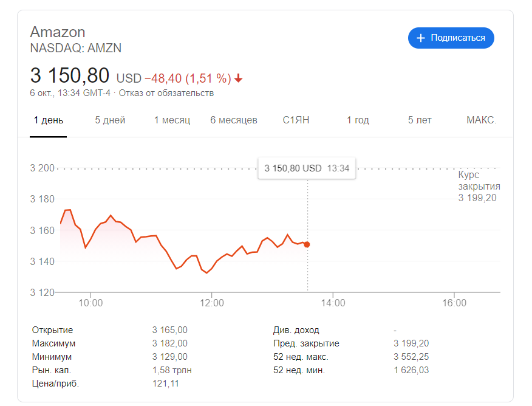532x406 pixels.
Task: Open the 1 месяц chart range
Action: click(172, 120)
